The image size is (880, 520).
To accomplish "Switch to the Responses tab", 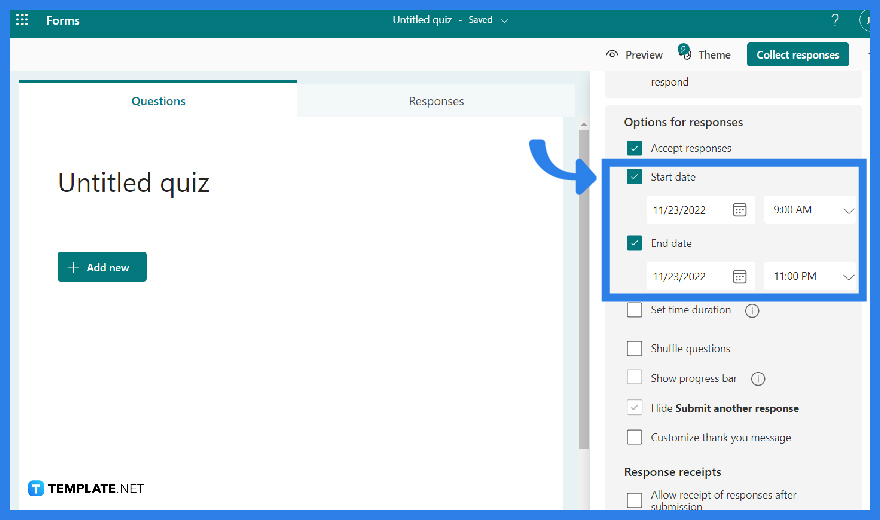I will tap(436, 101).
